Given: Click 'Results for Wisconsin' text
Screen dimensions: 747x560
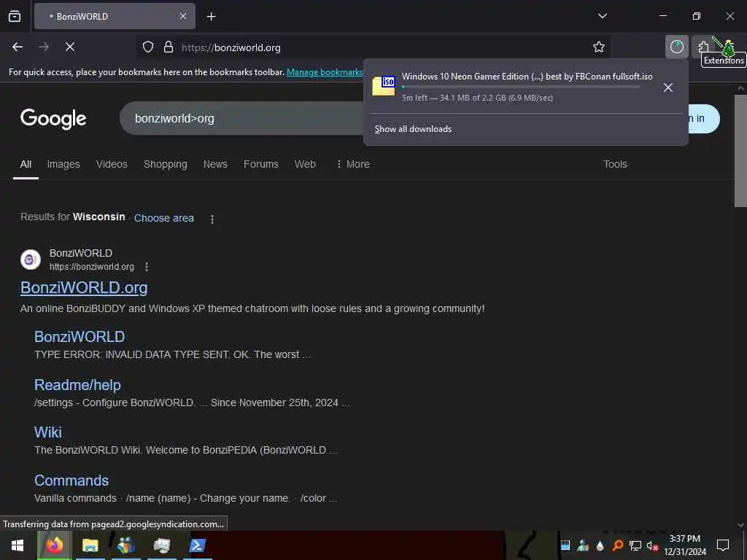Looking at the screenshot, I should coord(72,217).
